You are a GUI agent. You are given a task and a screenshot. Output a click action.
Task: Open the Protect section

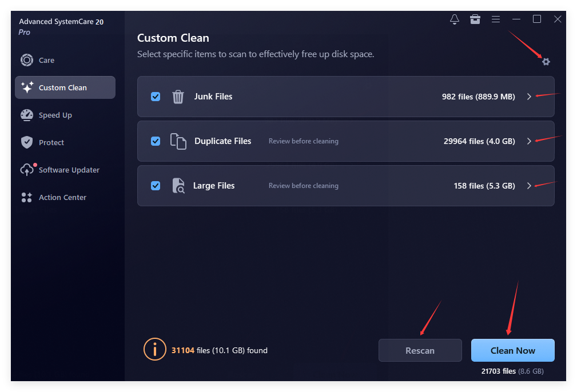click(65, 142)
